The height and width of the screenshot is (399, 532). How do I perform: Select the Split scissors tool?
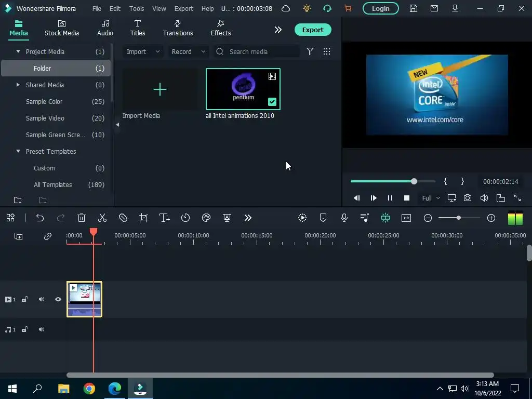tap(102, 218)
